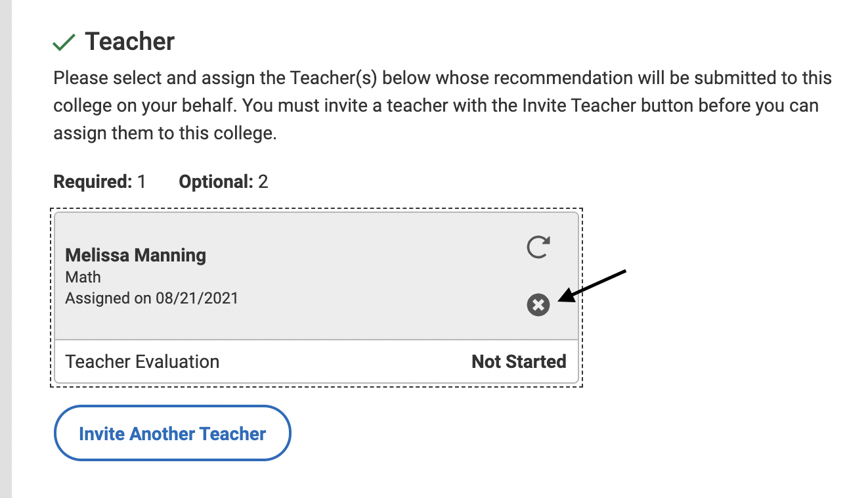The height and width of the screenshot is (498, 868).
Task: Click the Assigned on 08/21/2021 text
Action: point(152,298)
